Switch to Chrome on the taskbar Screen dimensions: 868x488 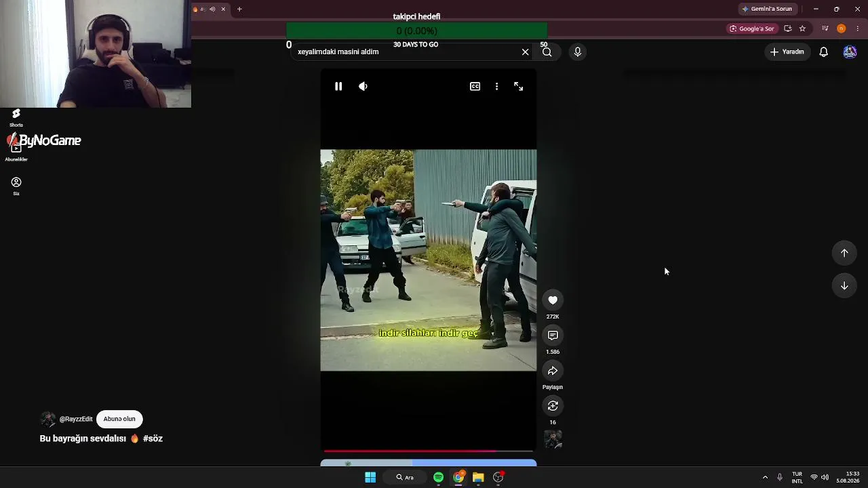[458, 477]
